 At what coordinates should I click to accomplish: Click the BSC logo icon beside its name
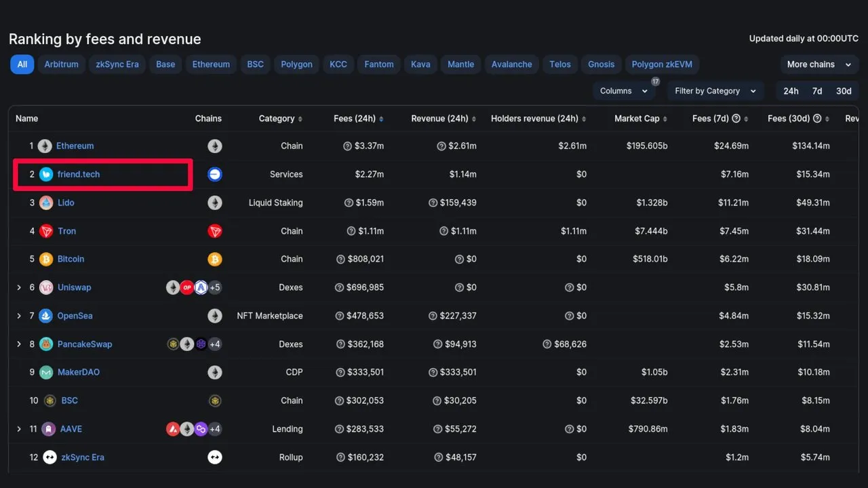(x=50, y=401)
